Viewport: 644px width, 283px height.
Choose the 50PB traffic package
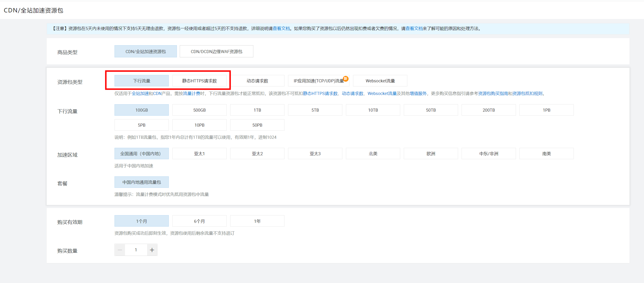pos(257,125)
